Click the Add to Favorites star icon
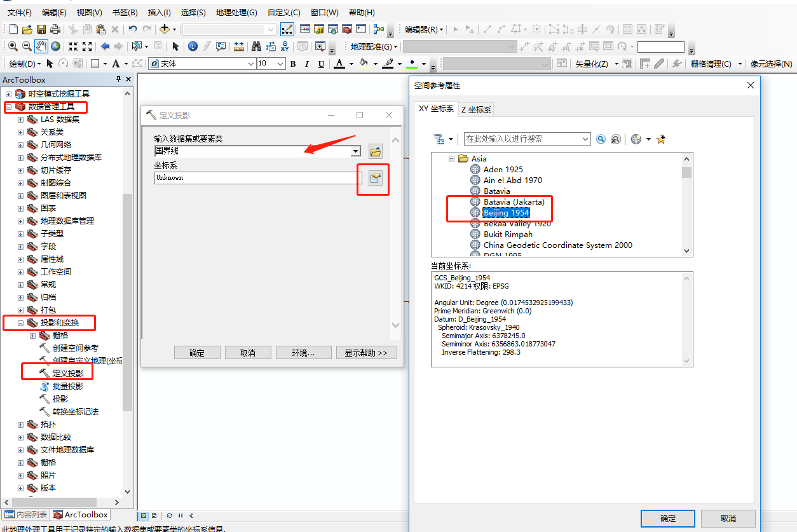 [x=660, y=139]
